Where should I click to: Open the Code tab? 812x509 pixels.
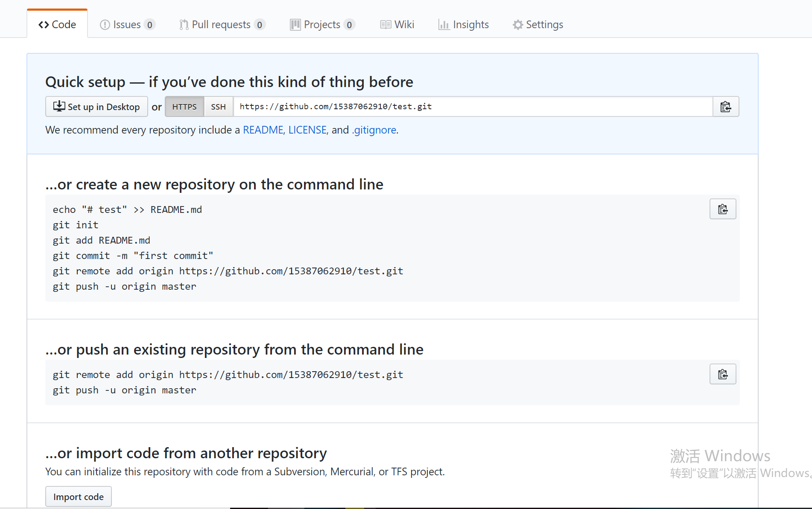(x=57, y=24)
